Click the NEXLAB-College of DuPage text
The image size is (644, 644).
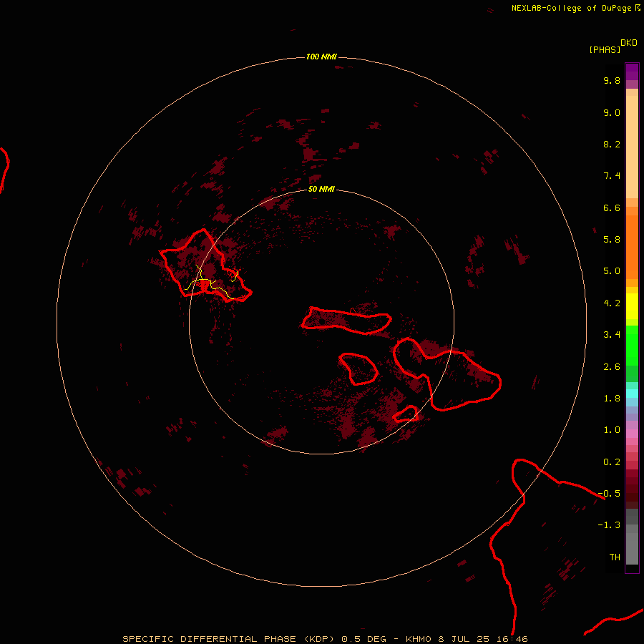pos(571,8)
